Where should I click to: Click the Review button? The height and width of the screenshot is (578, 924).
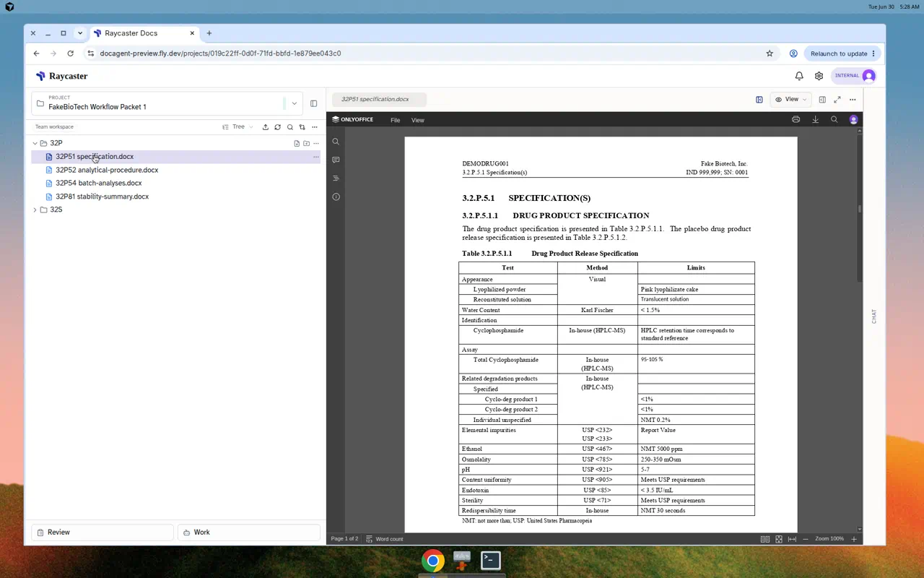103,532
